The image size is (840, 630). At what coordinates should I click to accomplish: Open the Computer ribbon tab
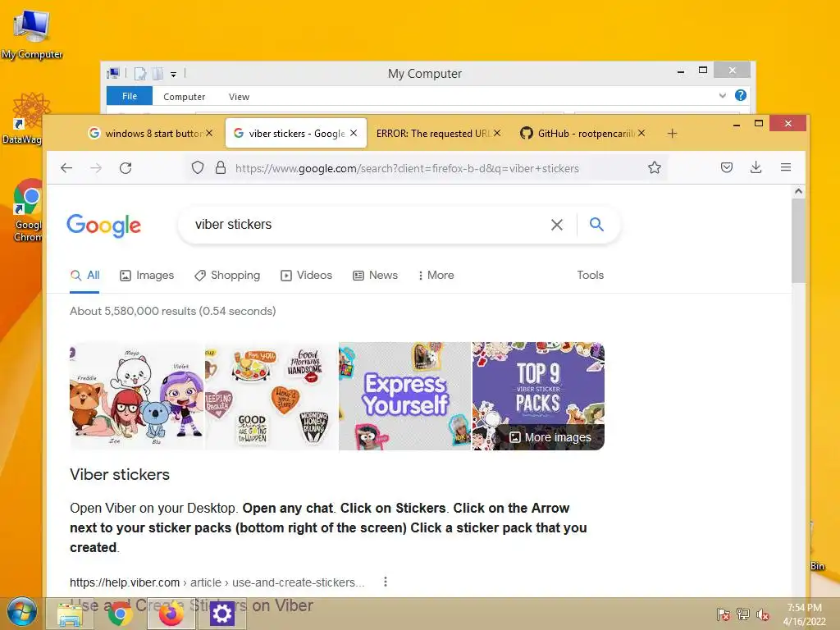(185, 97)
